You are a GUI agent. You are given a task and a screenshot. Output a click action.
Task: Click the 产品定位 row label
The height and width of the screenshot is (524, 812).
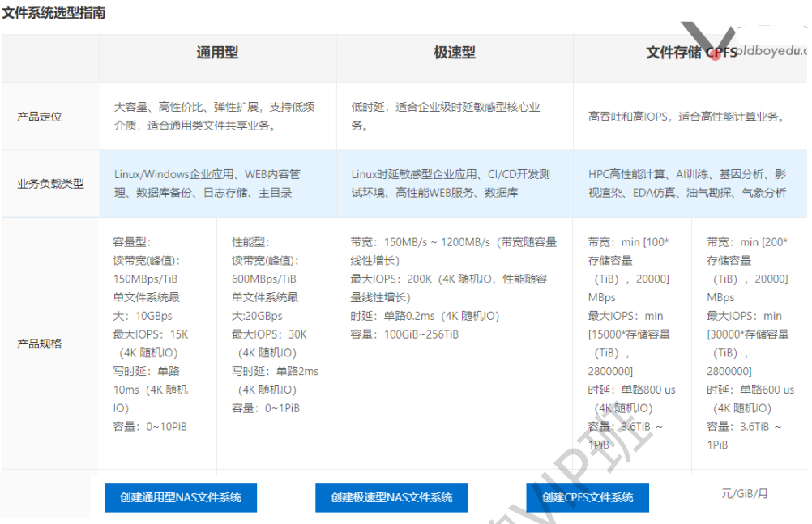click(40, 117)
